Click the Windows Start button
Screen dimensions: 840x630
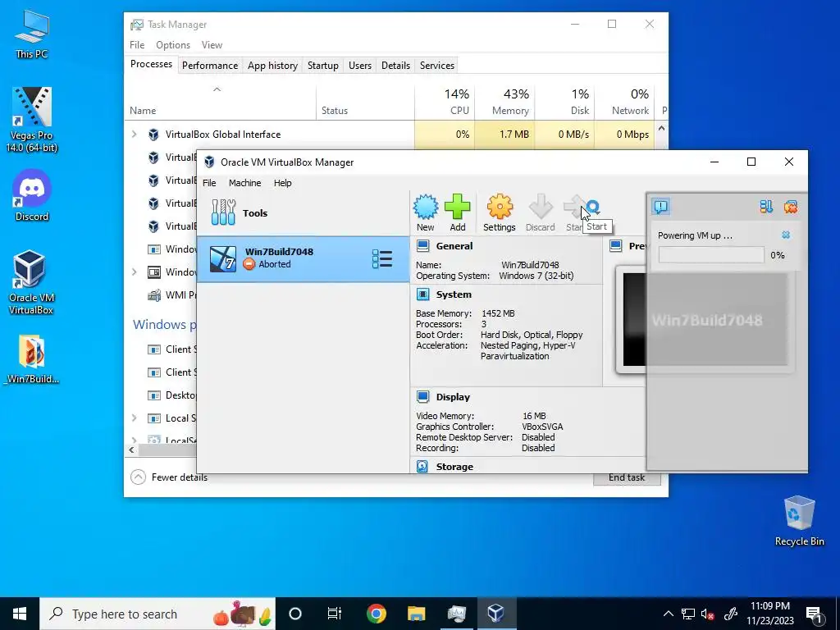[20, 614]
